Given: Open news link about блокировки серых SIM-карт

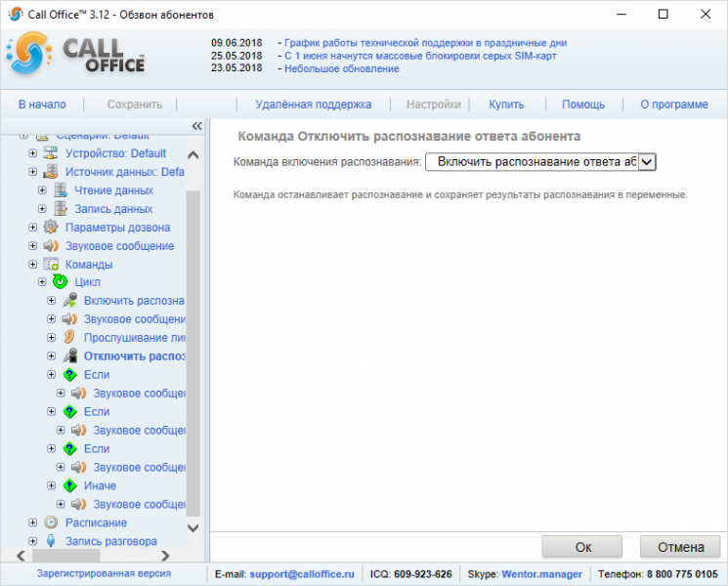Looking at the screenshot, I should pyautogui.click(x=420, y=56).
